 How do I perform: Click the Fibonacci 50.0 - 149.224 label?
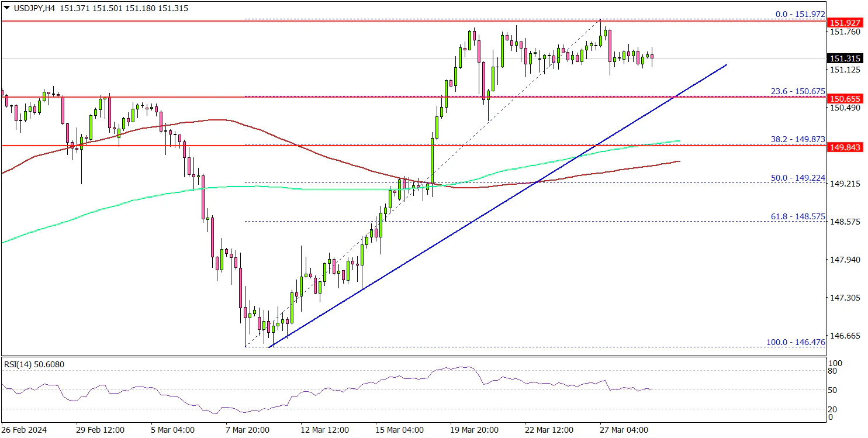pos(794,177)
